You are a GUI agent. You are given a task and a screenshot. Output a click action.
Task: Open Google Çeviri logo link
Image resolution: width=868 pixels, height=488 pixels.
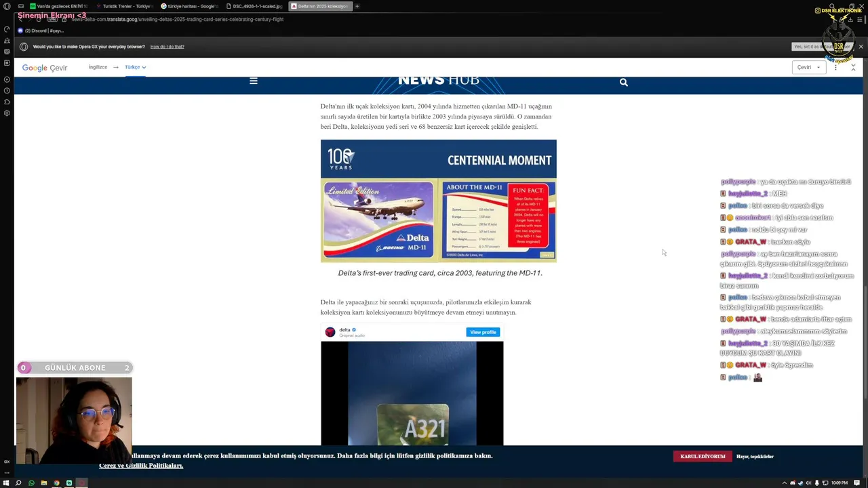tap(45, 68)
